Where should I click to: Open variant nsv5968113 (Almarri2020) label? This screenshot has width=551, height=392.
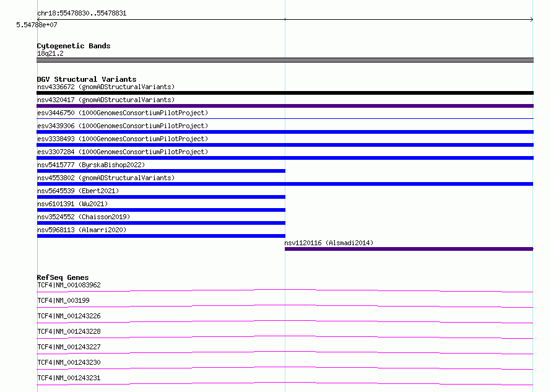[82, 230]
